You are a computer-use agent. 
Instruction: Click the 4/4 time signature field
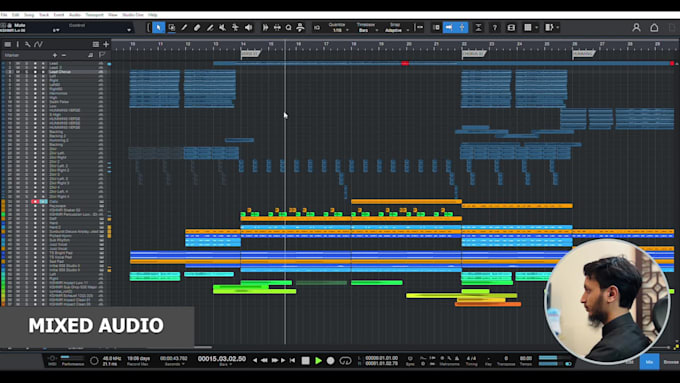pyautogui.click(x=471, y=358)
